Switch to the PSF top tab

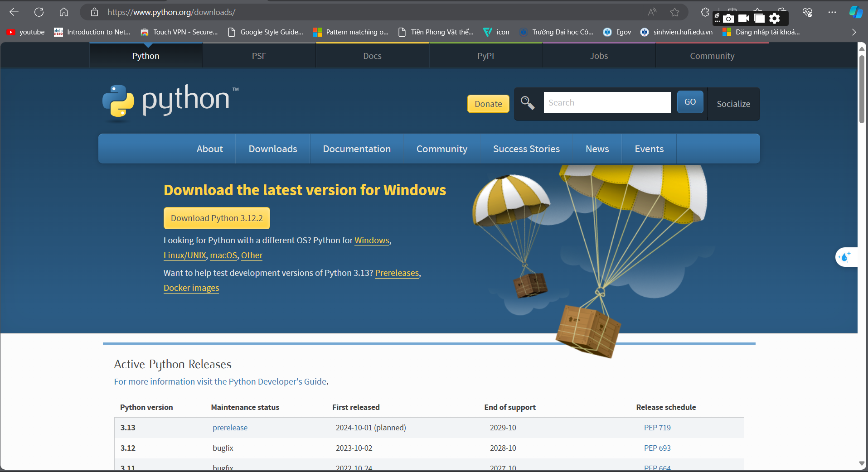coord(259,56)
